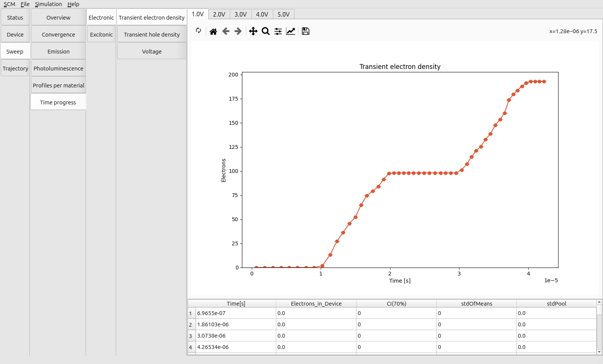Go forward to next plot view
Image resolution: width=603 pixels, height=364 pixels.
pyautogui.click(x=238, y=31)
